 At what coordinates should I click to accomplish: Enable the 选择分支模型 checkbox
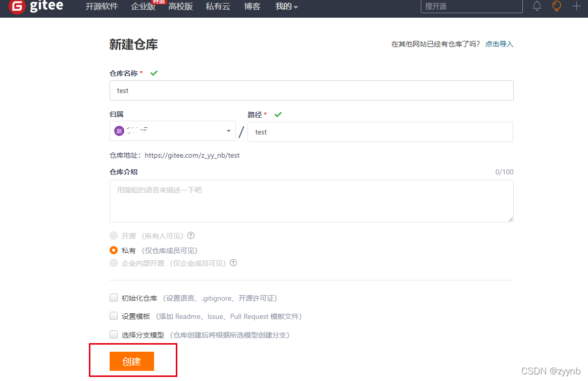click(x=114, y=334)
